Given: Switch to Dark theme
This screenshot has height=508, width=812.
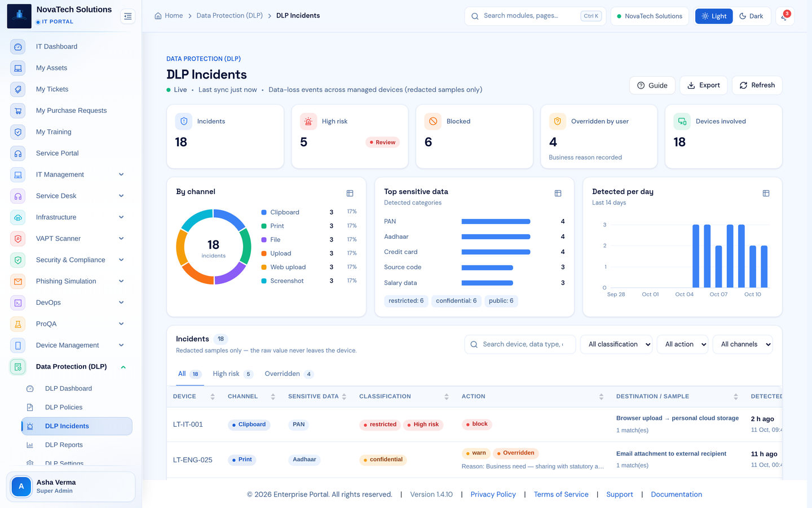Looking at the screenshot, I should (x=751, y=16).
